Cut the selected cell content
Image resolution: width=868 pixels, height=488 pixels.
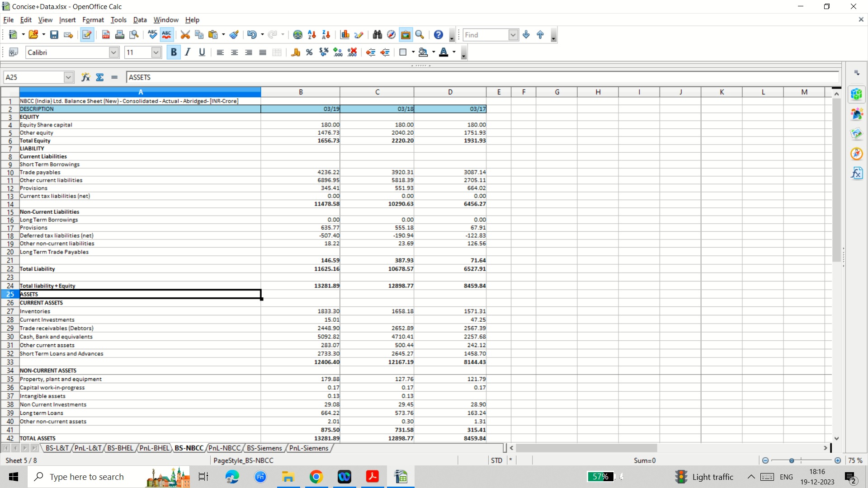click(185, 35)
